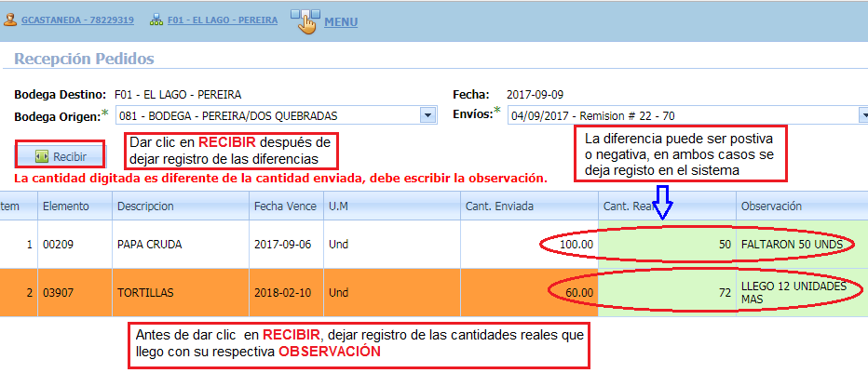This screenshot has width=868, height=373.
Task: Open the MENU link
Action: click(341, 22)
